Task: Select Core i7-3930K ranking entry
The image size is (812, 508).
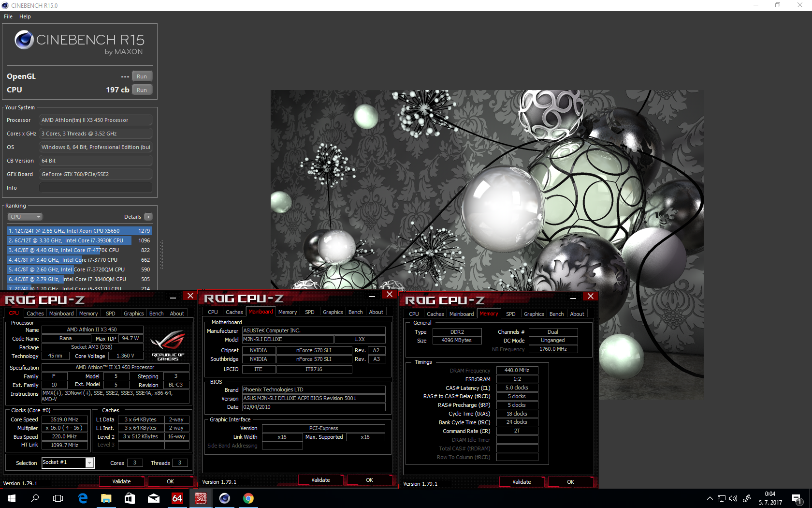Action: click(79, 240)
